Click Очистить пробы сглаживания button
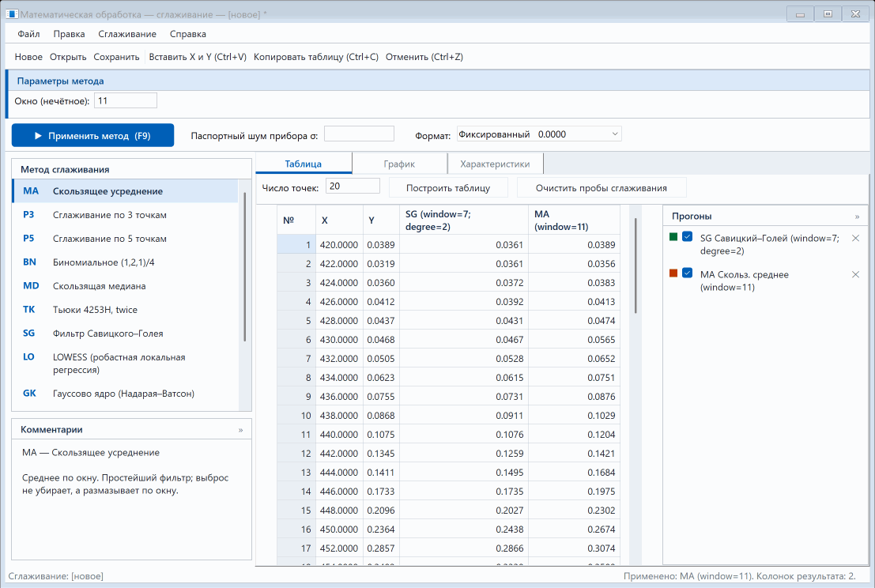 tap(602, 188)
